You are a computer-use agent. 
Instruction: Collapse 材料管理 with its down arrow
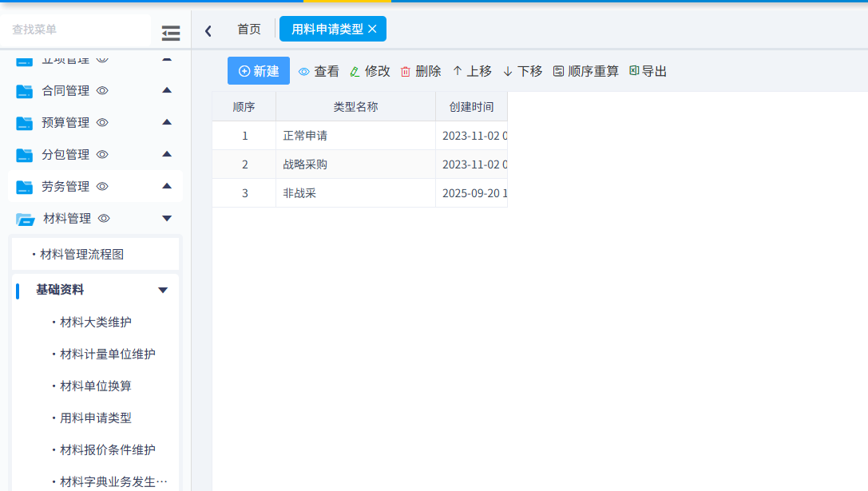[x=167, y=219]
